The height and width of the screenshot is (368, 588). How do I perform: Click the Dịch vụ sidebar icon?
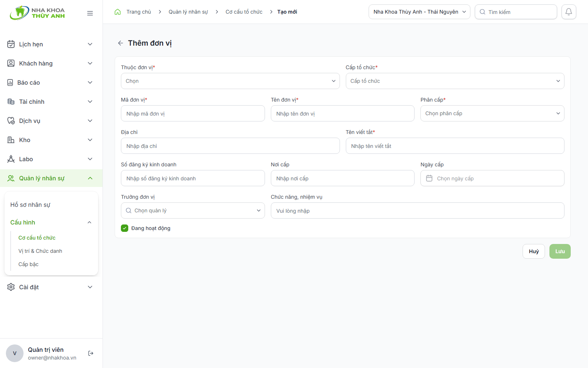pos(11,121)
